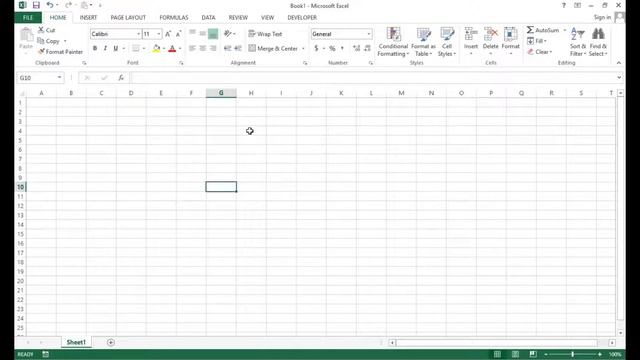Switch to Normal view in the status bar
Viewport: 640px width, 360px height.
[x=497, y=354]
